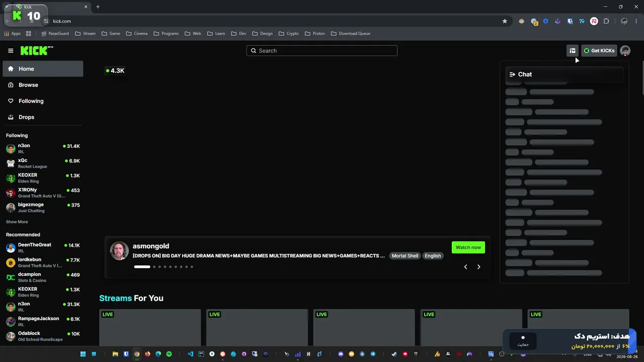Open n3on's avatar in the Following list
The width and height of the screenshot is (644, 362).
pyautogui.click(x=11, y=149)
